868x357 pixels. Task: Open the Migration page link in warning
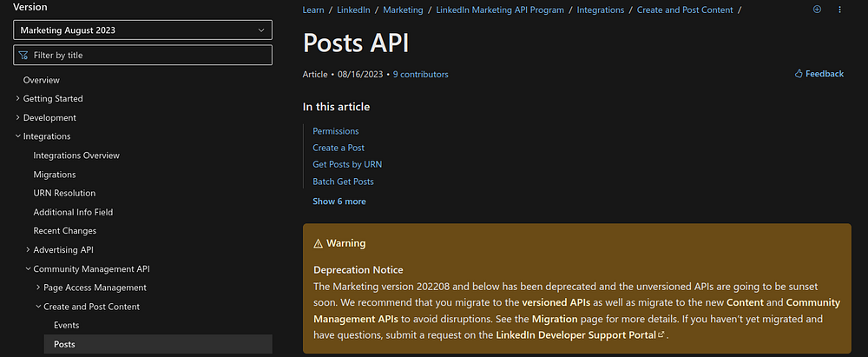coord(555,319)
